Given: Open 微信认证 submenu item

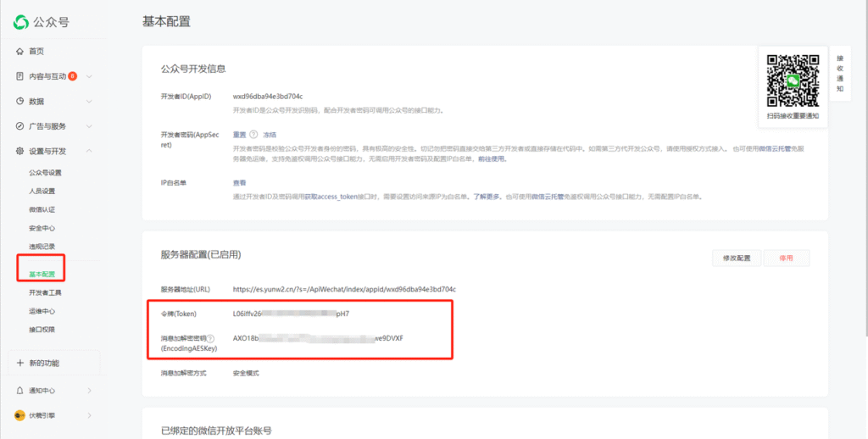Looking at the screenshot, I should pos(42,210).
